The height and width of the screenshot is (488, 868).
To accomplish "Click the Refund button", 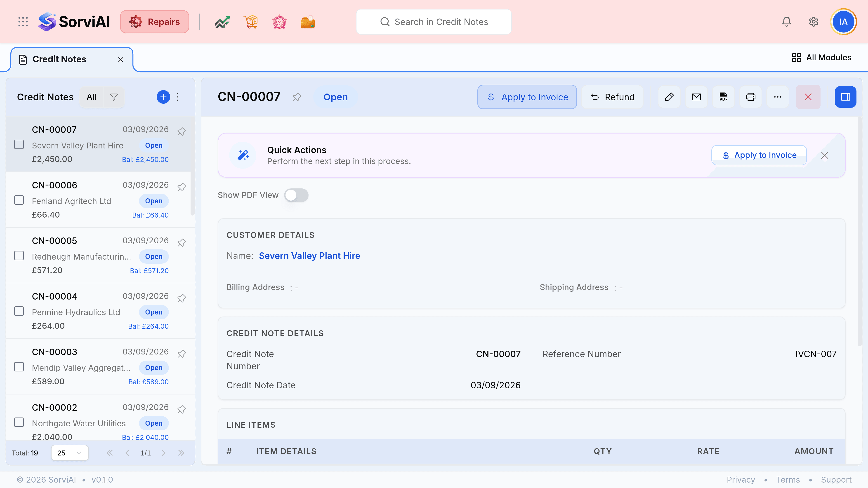I will pyautogui.click(x=612, y=97).
